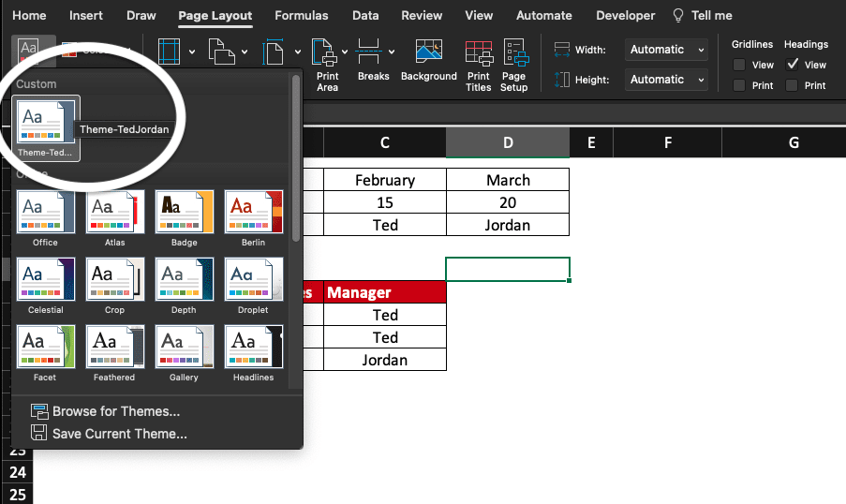The width and height of the screenshot is (846, 504).
Task: Click the theme gallery scrollbar
Action: point(296,159)
